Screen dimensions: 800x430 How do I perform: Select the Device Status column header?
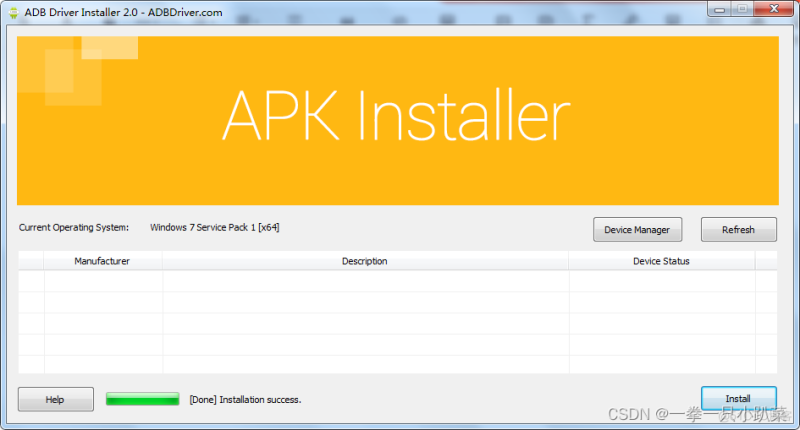[661, 261]
